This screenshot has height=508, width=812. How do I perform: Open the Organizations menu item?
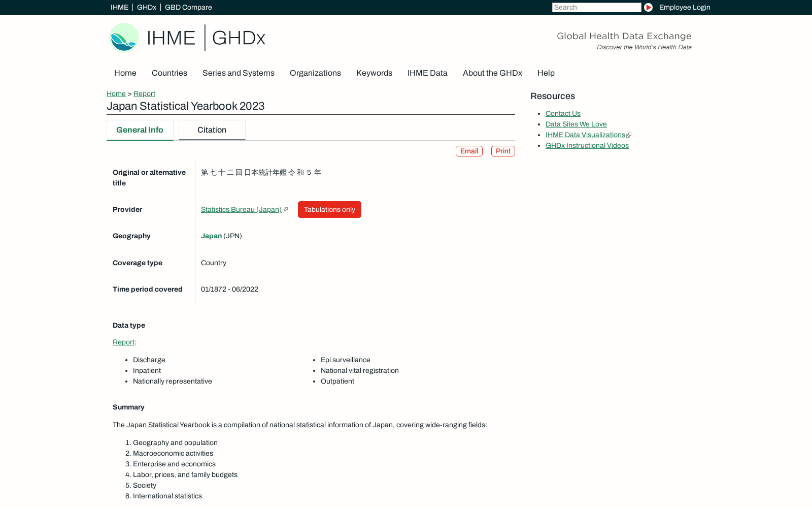coord(315,73)
